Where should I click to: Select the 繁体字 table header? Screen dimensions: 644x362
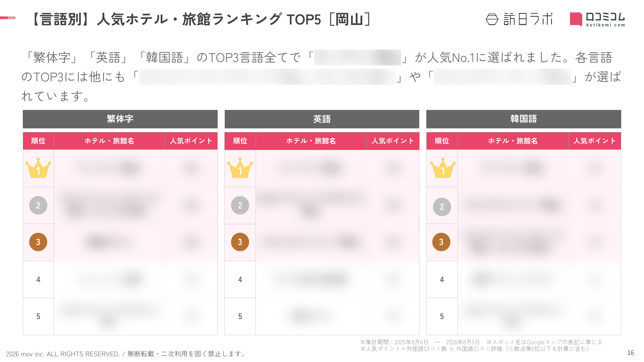pos(120,119)
